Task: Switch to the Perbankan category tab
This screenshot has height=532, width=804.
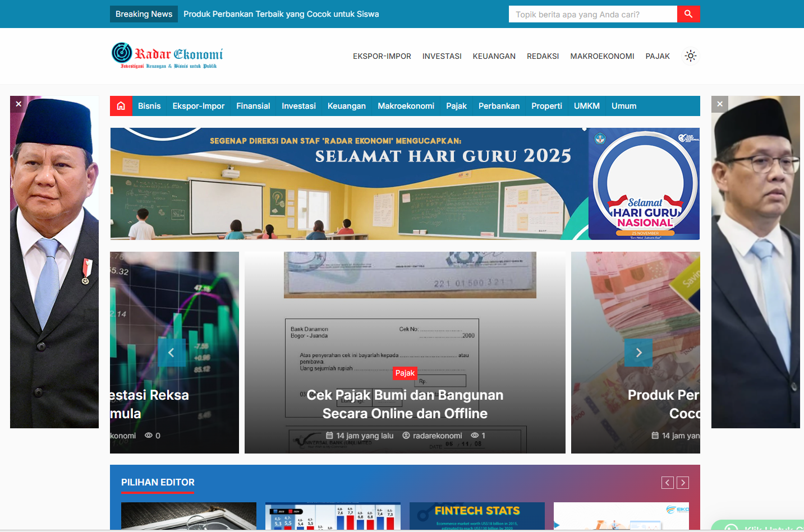Action: click(x=499, y=105)
